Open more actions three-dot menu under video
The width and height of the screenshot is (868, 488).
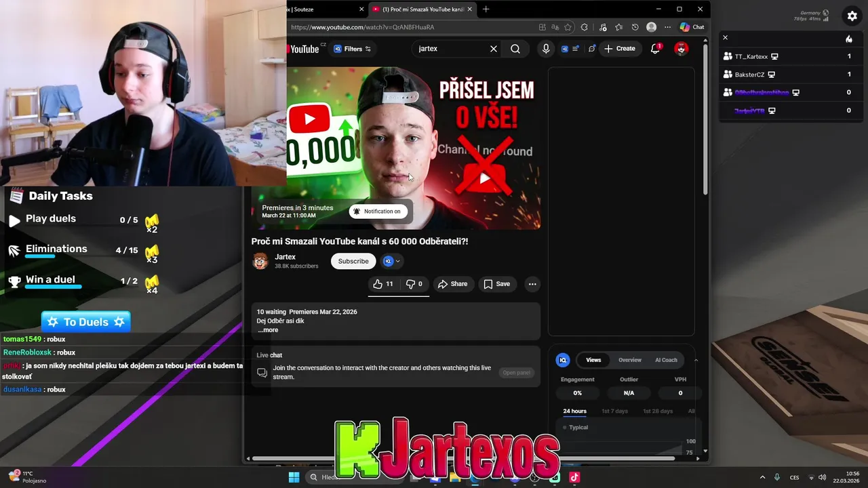[x=532, y=284]
